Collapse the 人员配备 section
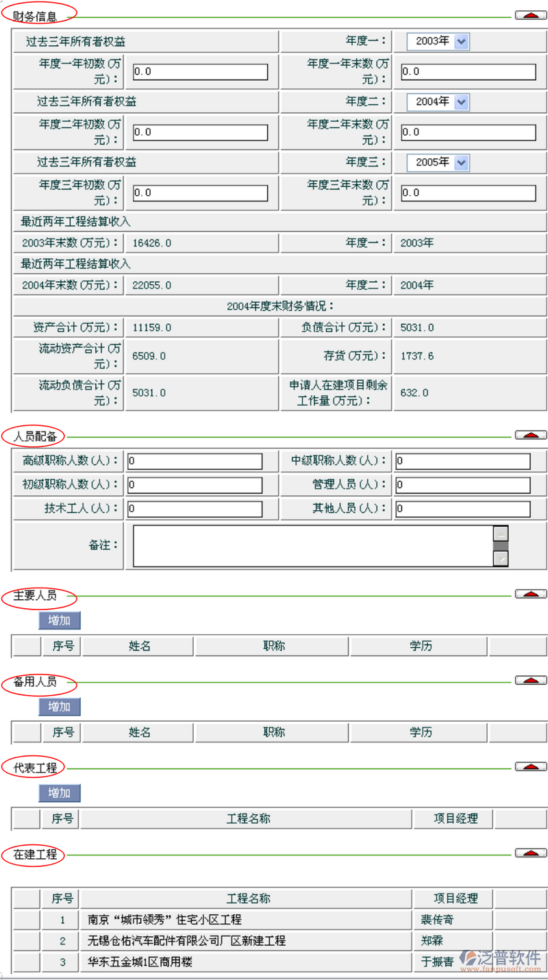 pyautogui.click(x=530, y=436)
